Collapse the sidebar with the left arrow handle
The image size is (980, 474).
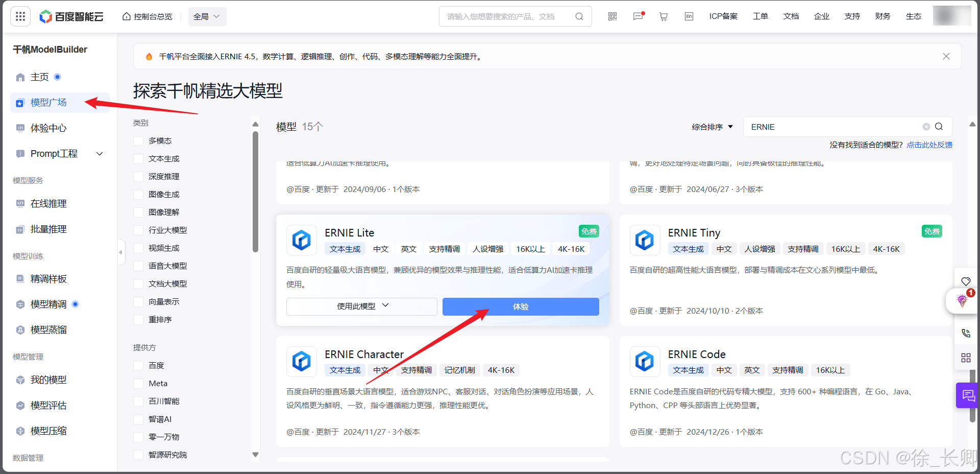[121, 252]
